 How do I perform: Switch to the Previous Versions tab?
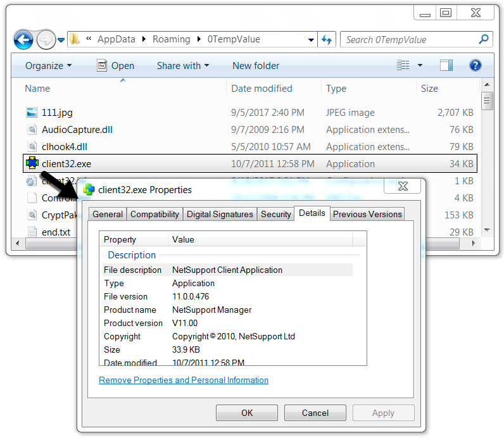point(367,214)
